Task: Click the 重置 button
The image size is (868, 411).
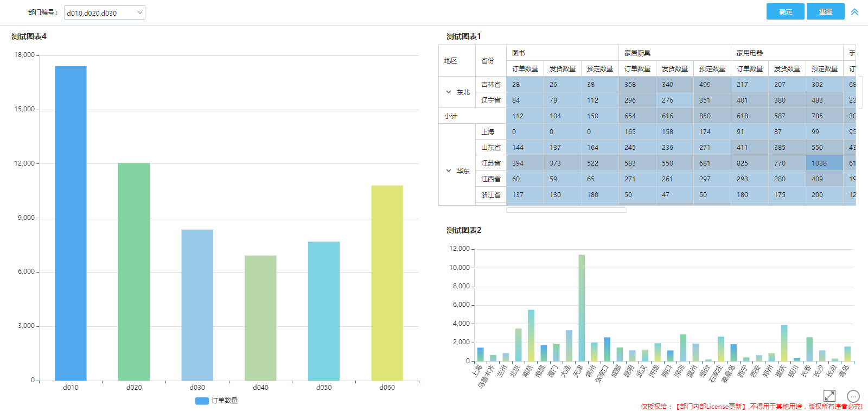Action: [x=825, y=12]
